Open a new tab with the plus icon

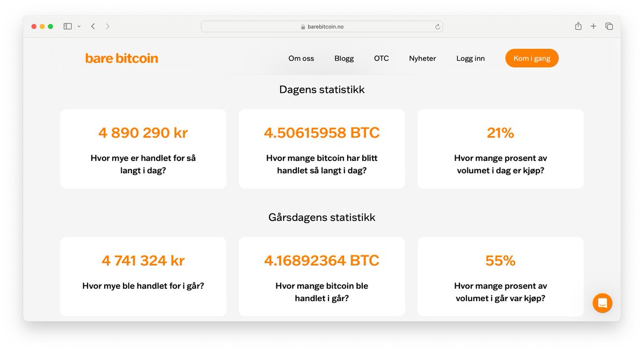coord(592,26)
